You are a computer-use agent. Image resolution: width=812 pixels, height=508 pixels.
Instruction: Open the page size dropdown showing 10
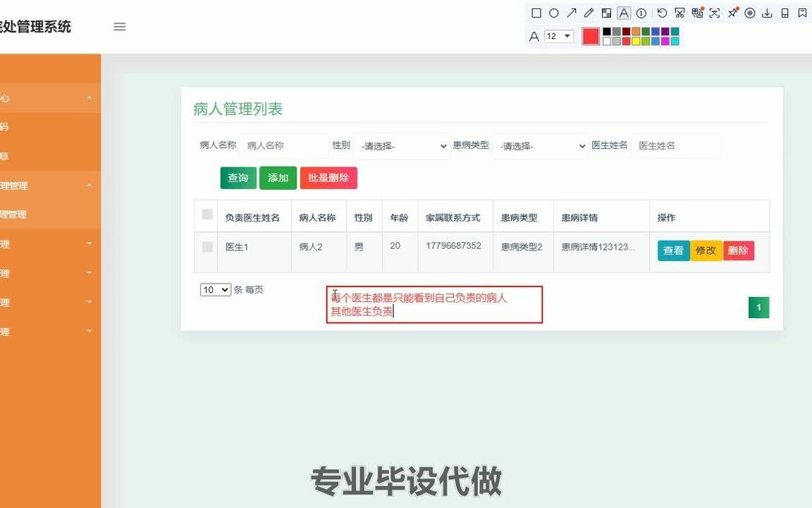(215, 289)
